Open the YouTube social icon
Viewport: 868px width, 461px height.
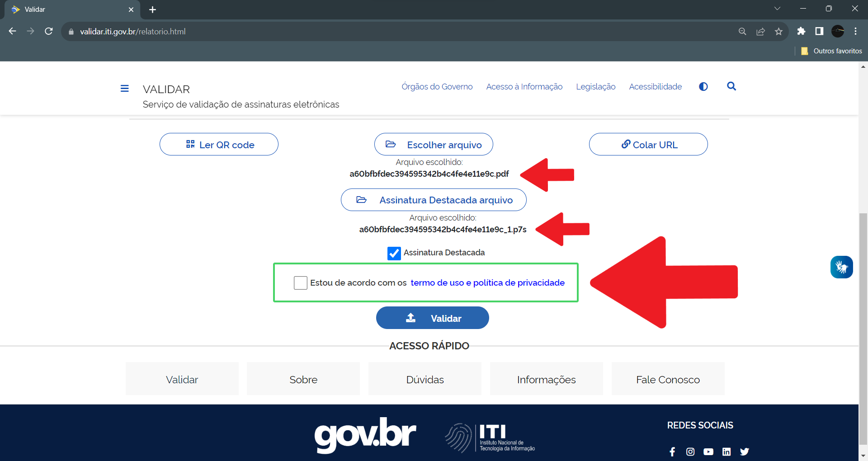(708, 452)
